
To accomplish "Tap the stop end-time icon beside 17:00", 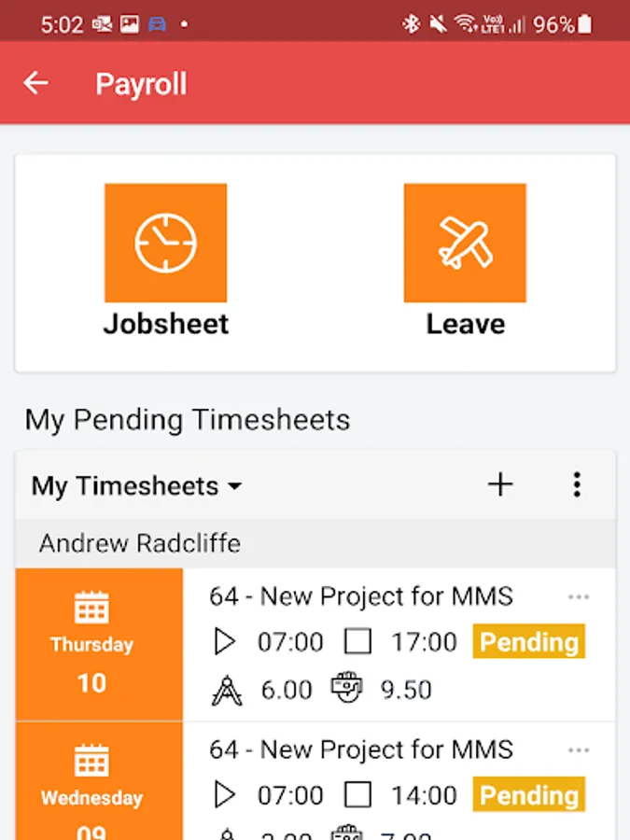I will tap(359, 641).
